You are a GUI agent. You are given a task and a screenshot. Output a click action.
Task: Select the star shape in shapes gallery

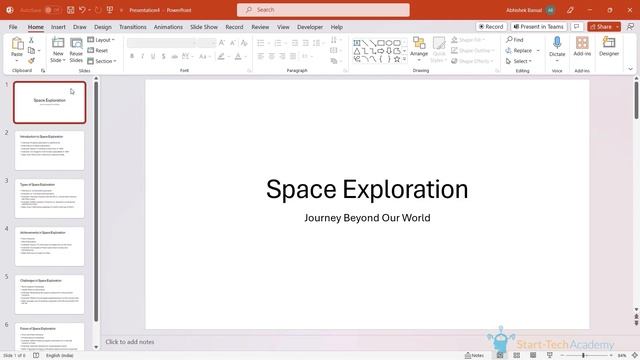pyautogui.click(x=397, y=59)
